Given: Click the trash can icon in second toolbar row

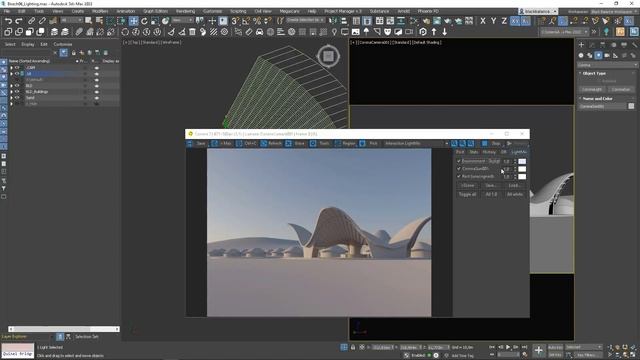Looking at the screenshot, I should 192,32.
